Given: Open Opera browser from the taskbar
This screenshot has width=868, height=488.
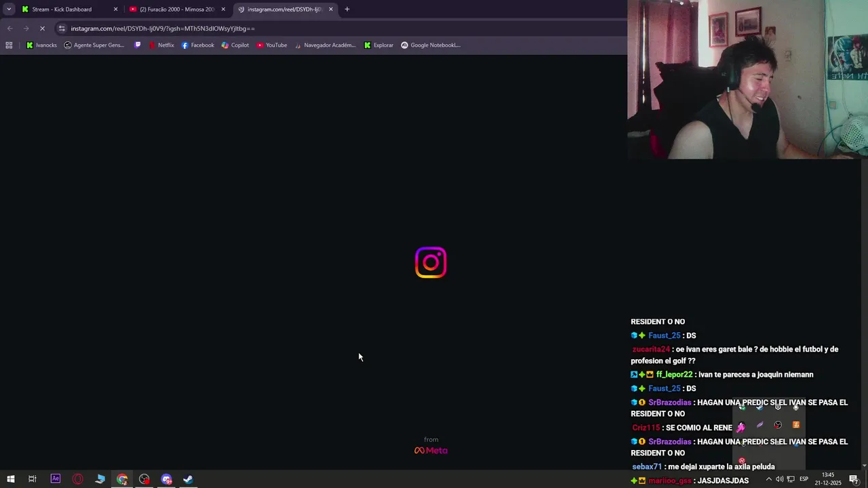Looking at the screenshot, I should [x=78, y=479].
